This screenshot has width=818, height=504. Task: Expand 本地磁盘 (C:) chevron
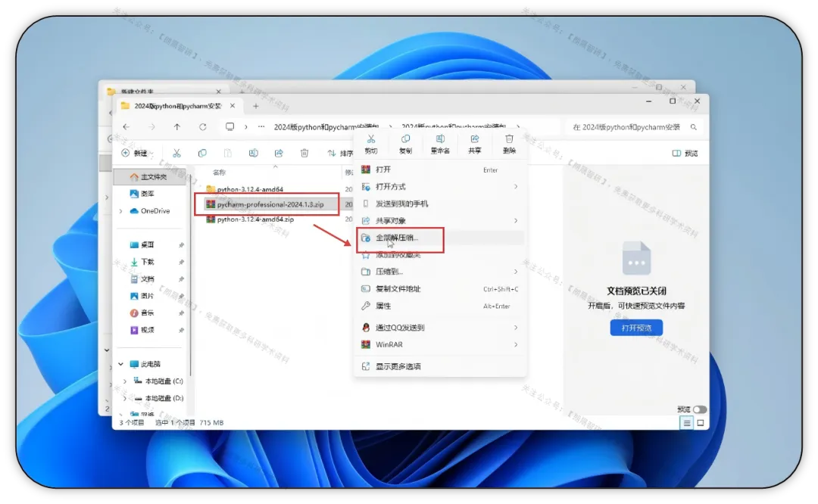(x=125, y=381)
